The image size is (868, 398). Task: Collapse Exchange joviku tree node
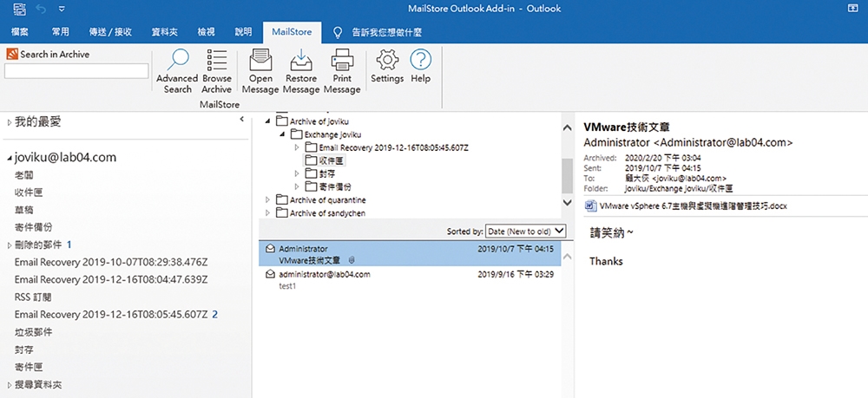(x=282, y=134)
